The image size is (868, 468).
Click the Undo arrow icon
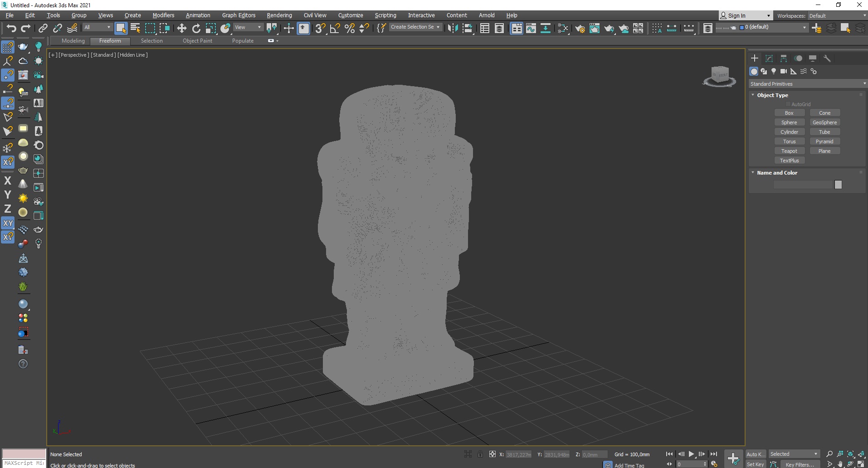[11, 28]
